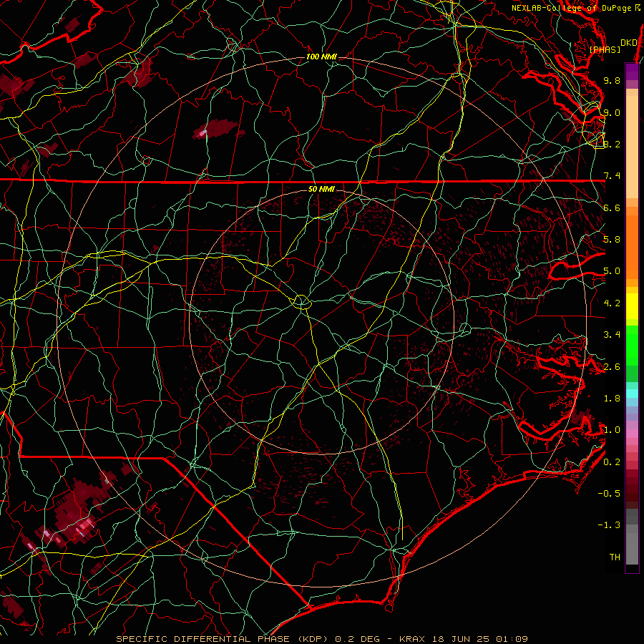Click the 4.2 legend value

612,303
